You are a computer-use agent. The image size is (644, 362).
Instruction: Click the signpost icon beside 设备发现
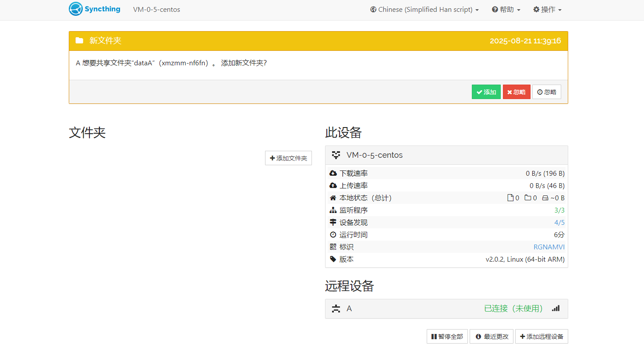333,222
